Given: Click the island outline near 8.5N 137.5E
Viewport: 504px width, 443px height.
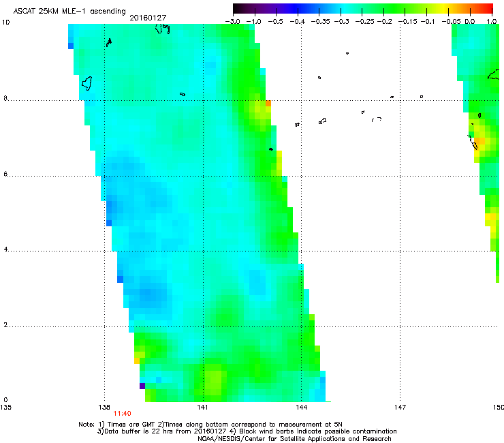Looking at the screenshot, I should pos(87,83).
